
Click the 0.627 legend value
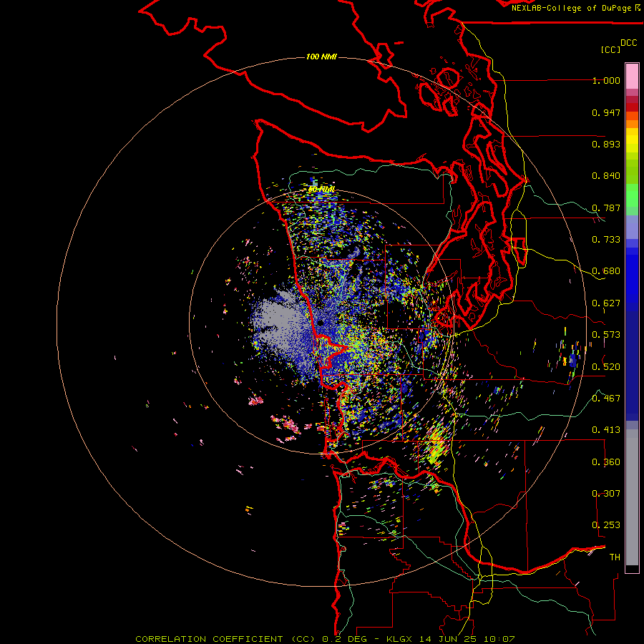[x=606, y=303]
